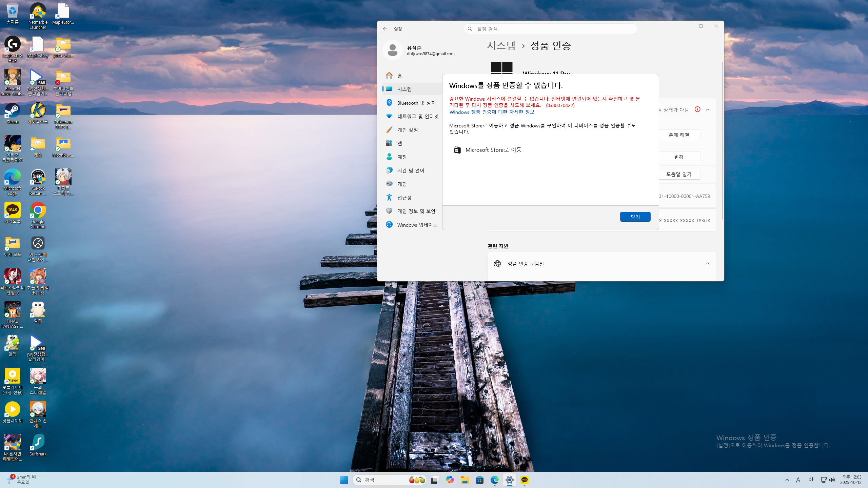Click the 변경 button
Screen dimensions: 868x488
pos(679,157)
